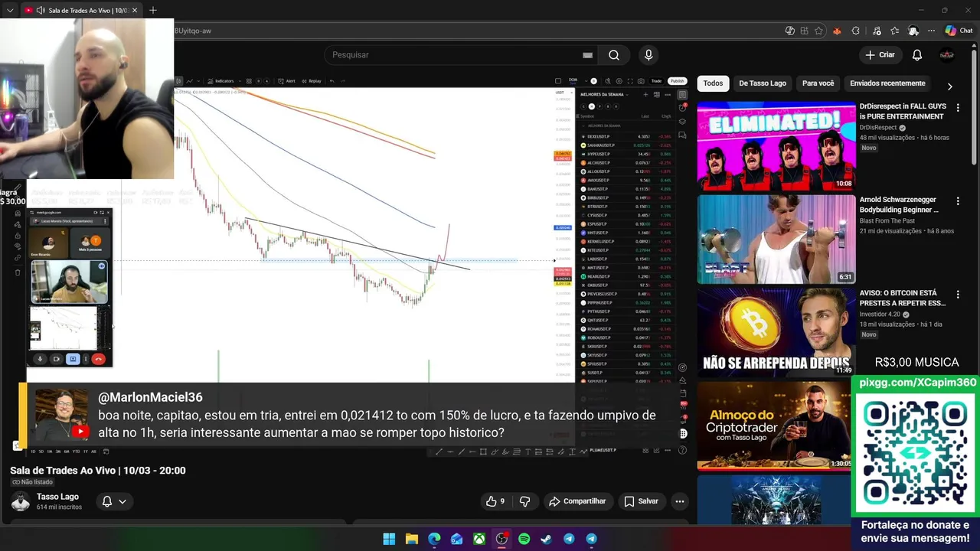Toggle hide drawings eye icon in TradingView
Image resolution: width=980 pixels, height=551 pixels.
18,246
